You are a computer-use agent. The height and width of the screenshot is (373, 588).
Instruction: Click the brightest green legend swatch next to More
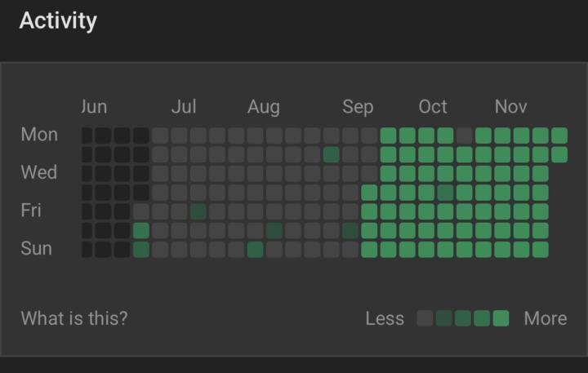click(501, 318)
